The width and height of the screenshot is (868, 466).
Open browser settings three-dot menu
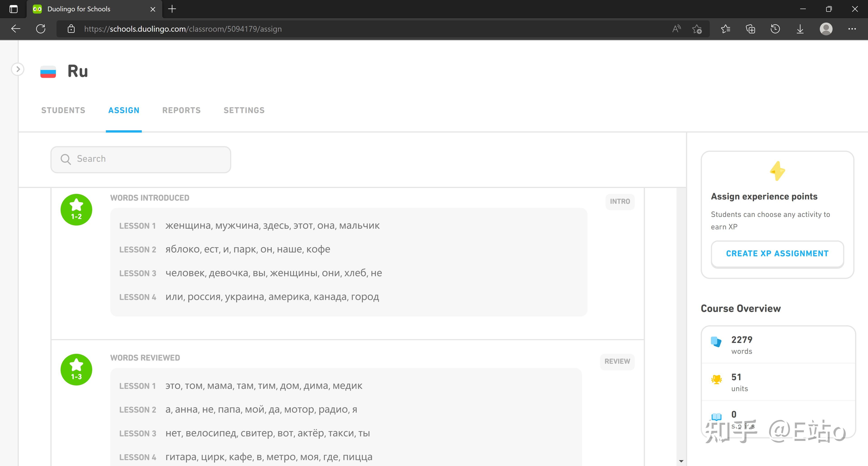click(x=852, y=29)
